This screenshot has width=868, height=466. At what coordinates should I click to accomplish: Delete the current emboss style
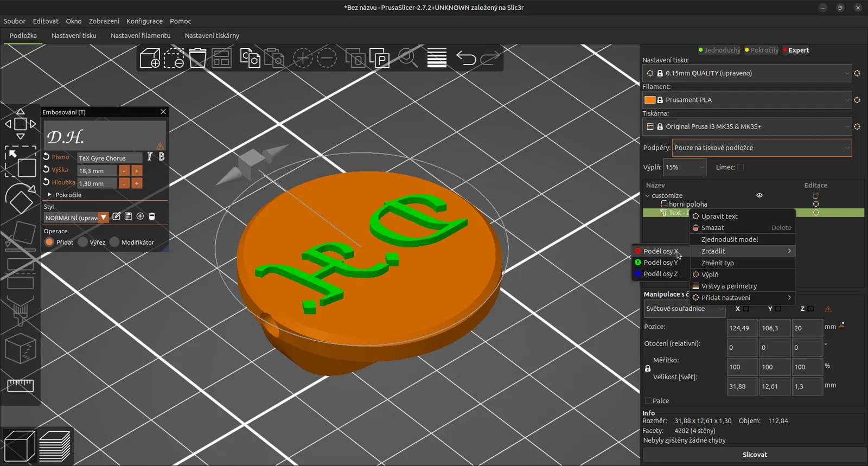click(152, 216)
